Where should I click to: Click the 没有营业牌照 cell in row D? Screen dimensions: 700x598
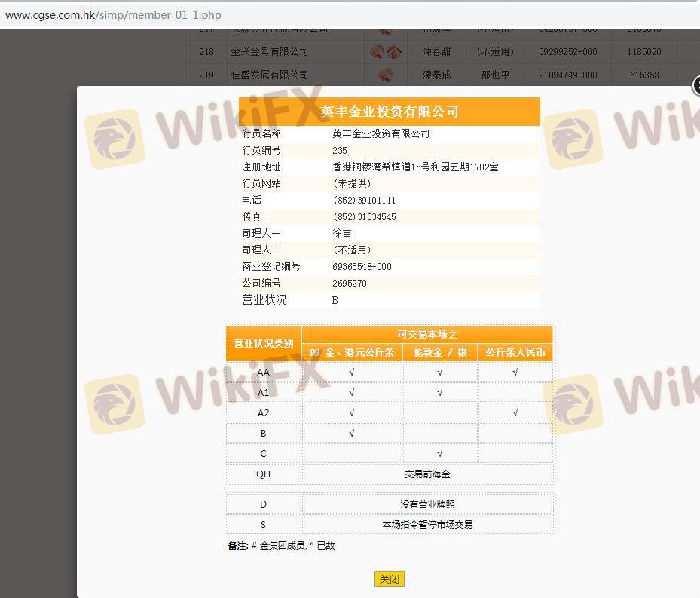(x=427, y=504)
